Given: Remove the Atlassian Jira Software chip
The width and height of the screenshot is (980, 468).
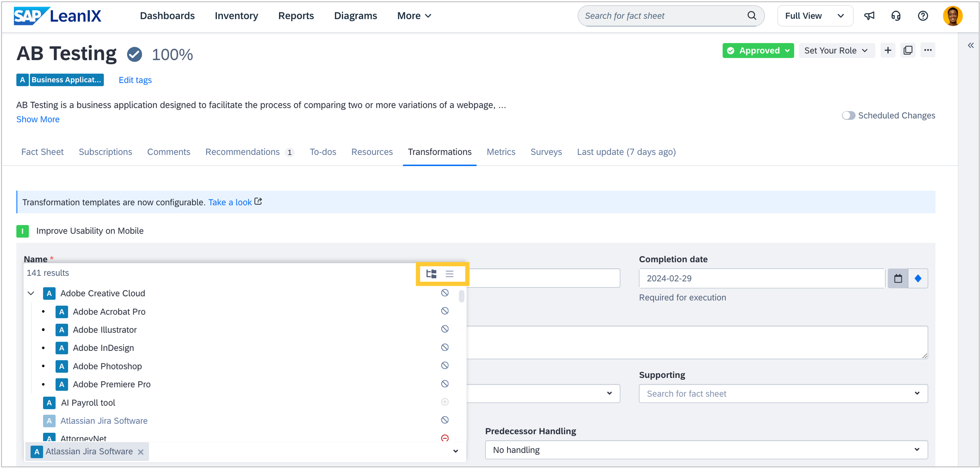Looking at the screenshot, I should [x=141, y=452].
